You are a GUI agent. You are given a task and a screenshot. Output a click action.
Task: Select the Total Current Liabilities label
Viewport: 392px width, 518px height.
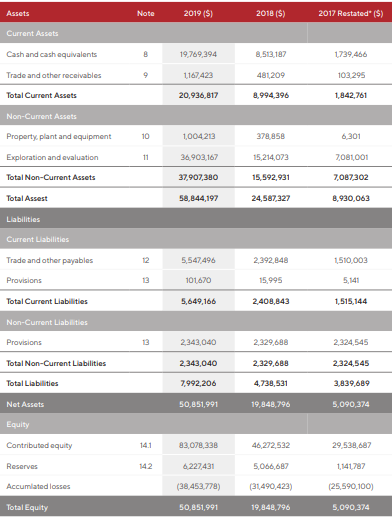pos(47,301)
